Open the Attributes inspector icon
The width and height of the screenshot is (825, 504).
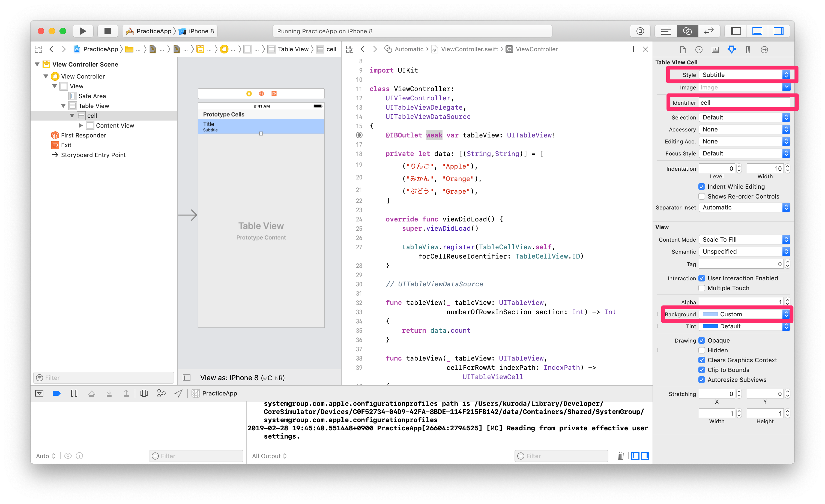pyautogui.click(x=732, y=50)
